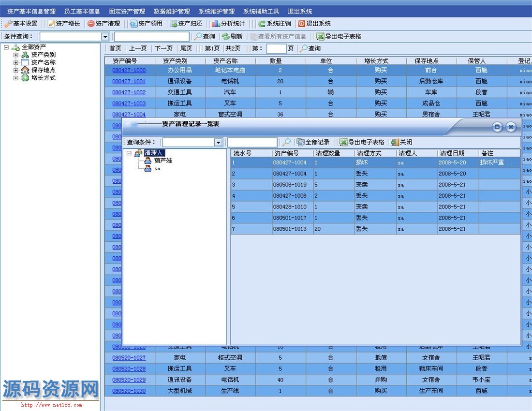Open asset link 080427-1000

point(129,70)
